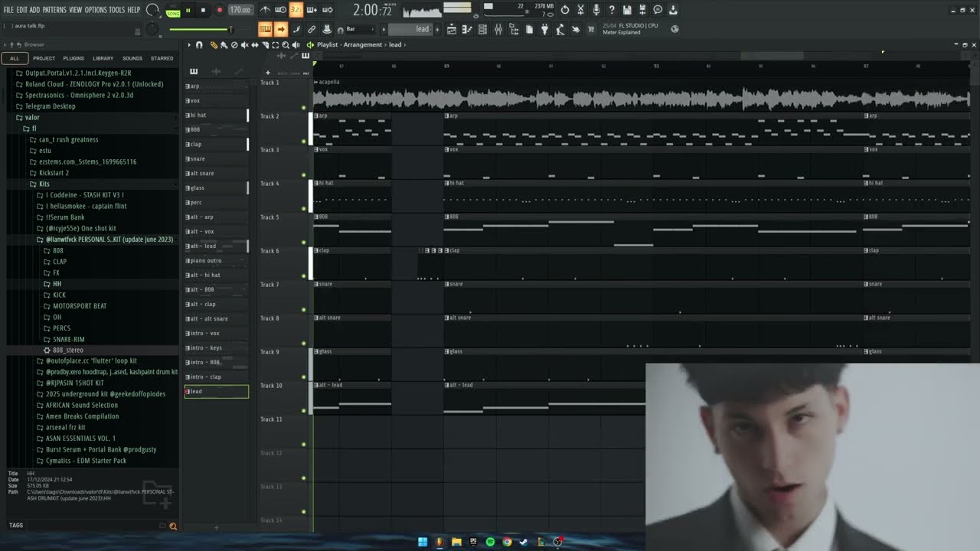Click the 170.000 tempo field
Screen dimensions: 980x551
pos(240,10)
